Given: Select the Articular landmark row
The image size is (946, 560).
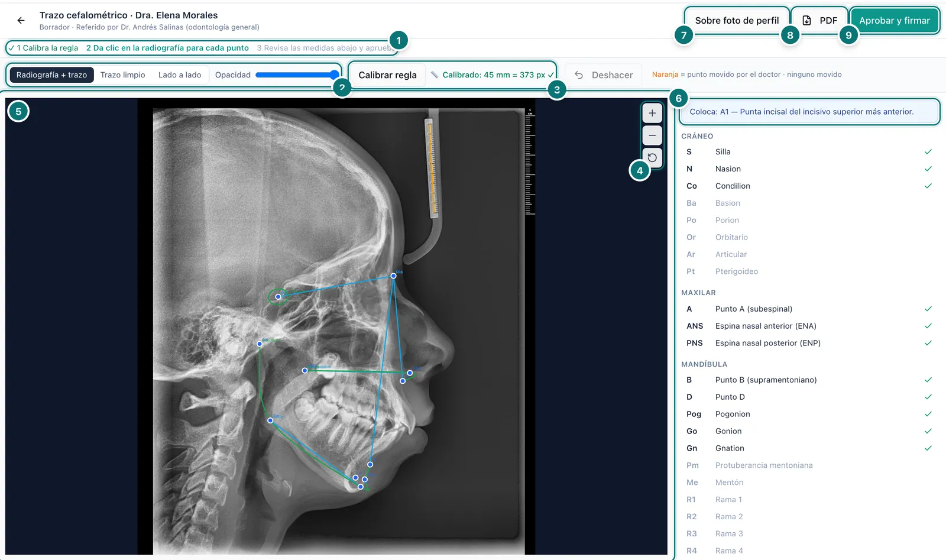Looking at the screenshot, I should 809,255.
